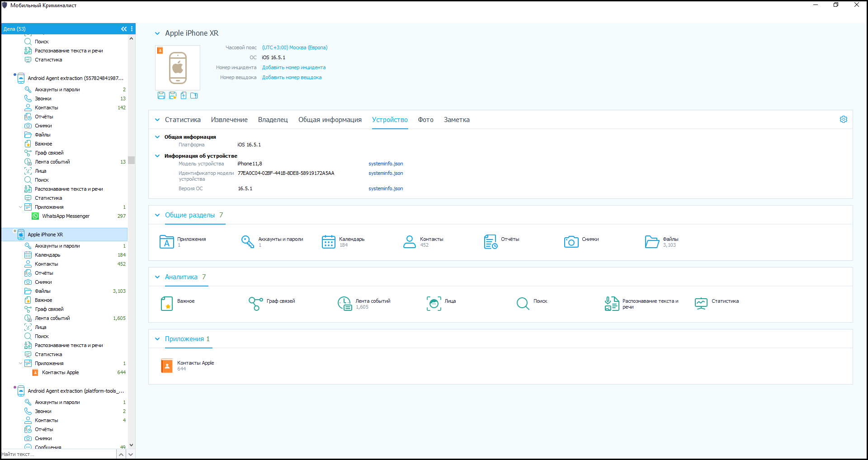Collapse the Аналитика section
Viewport: 868px width, 460px height.
pos(157,277)
